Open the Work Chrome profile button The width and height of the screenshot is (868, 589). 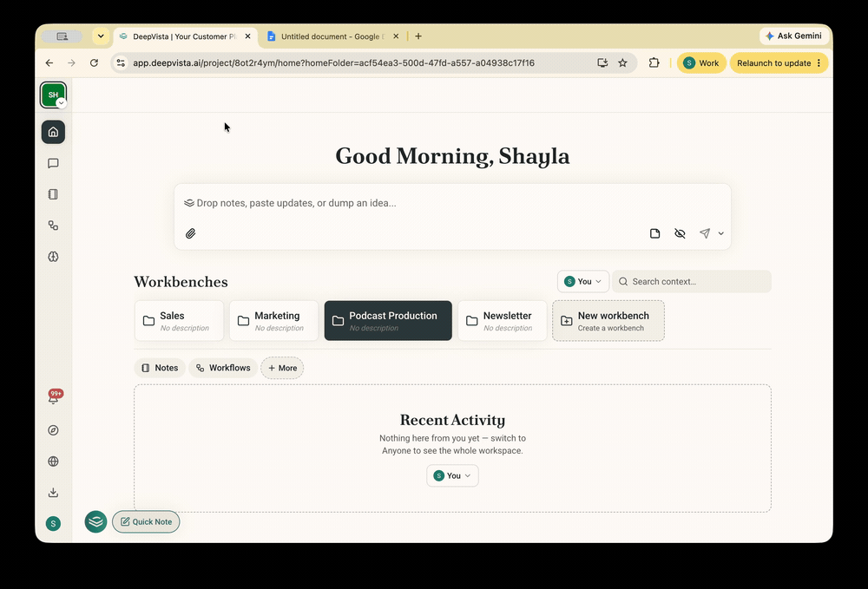(701, 63)
